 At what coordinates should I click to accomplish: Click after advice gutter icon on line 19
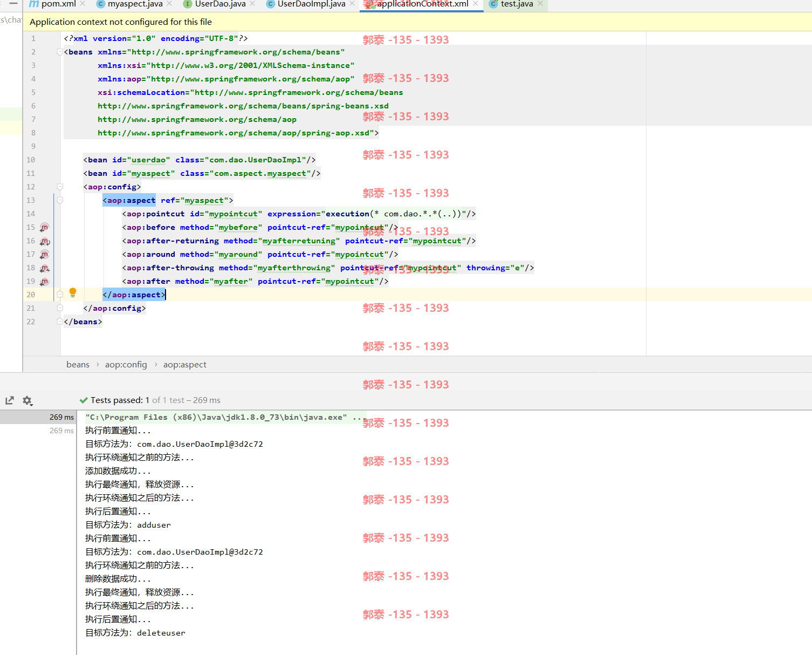click(x=44, y=282)
